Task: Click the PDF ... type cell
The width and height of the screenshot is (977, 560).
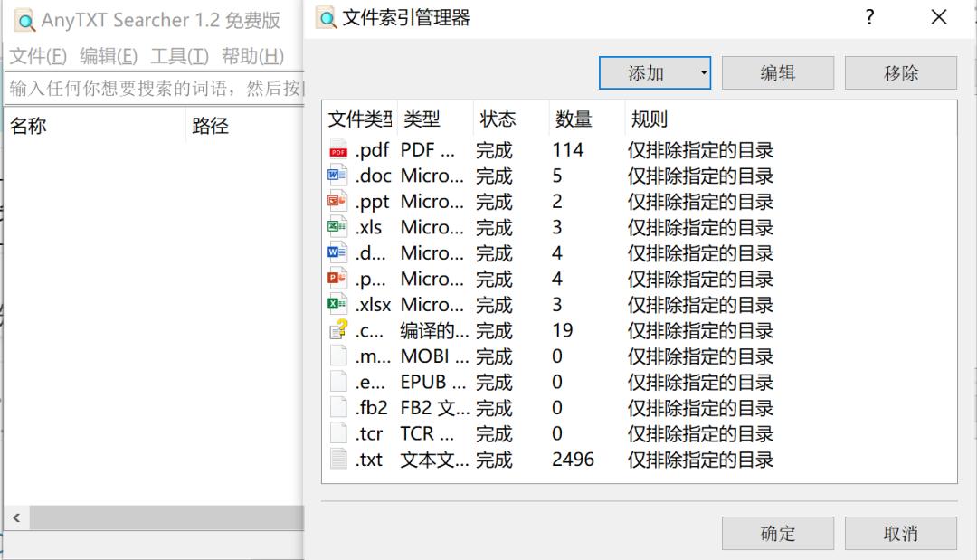Action: click(427, 150)
